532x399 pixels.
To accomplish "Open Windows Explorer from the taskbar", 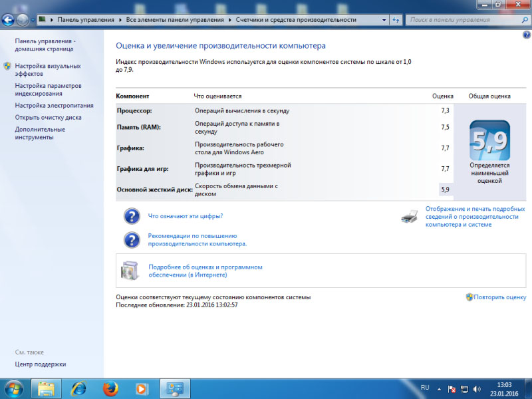I will pos(46,389).
